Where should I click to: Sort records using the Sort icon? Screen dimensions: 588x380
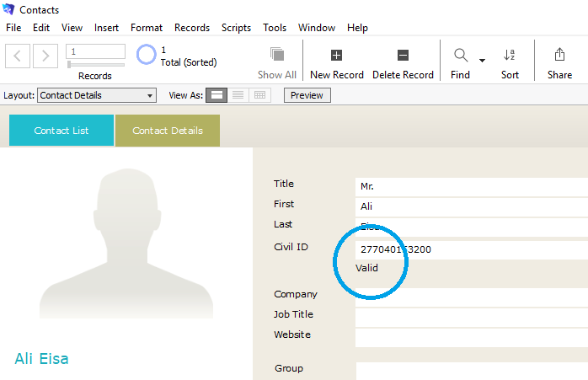click(510, 56)
